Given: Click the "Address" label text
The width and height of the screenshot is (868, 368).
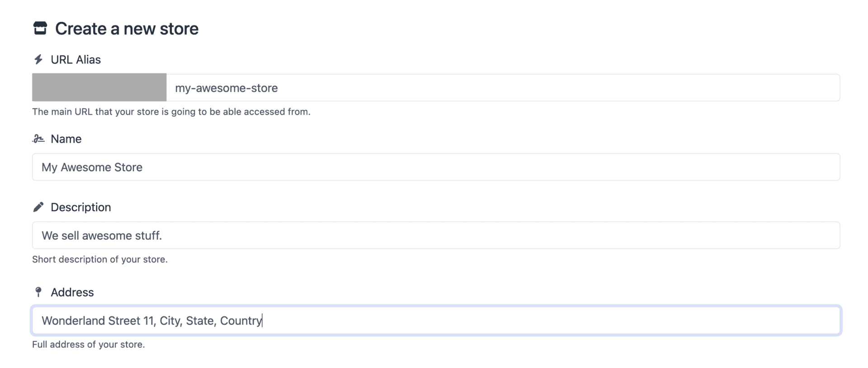Looking at the screenshot, I should click(x=72, y=293).
